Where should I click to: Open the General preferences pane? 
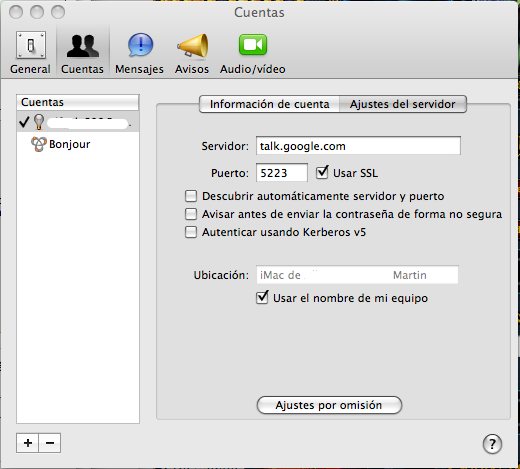pyautogui.click(x=30, y=52)
